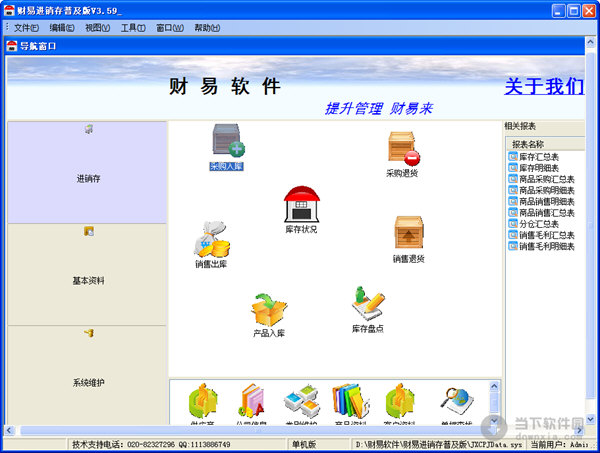The image size is (600, 453).
Task: Click the icon toolbar's scroll-up arrow
Action: pyautogui.click(x=494, y=386)
